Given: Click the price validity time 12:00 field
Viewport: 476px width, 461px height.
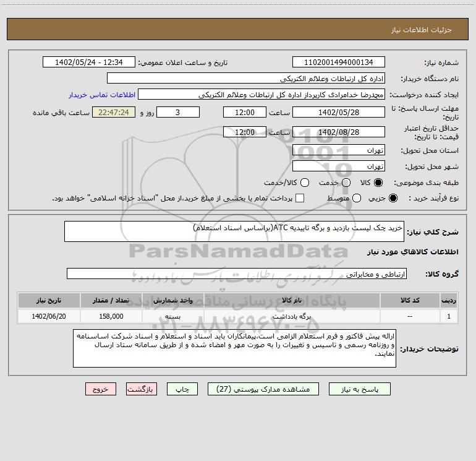Looking at the screenshot, I should 245,132.
